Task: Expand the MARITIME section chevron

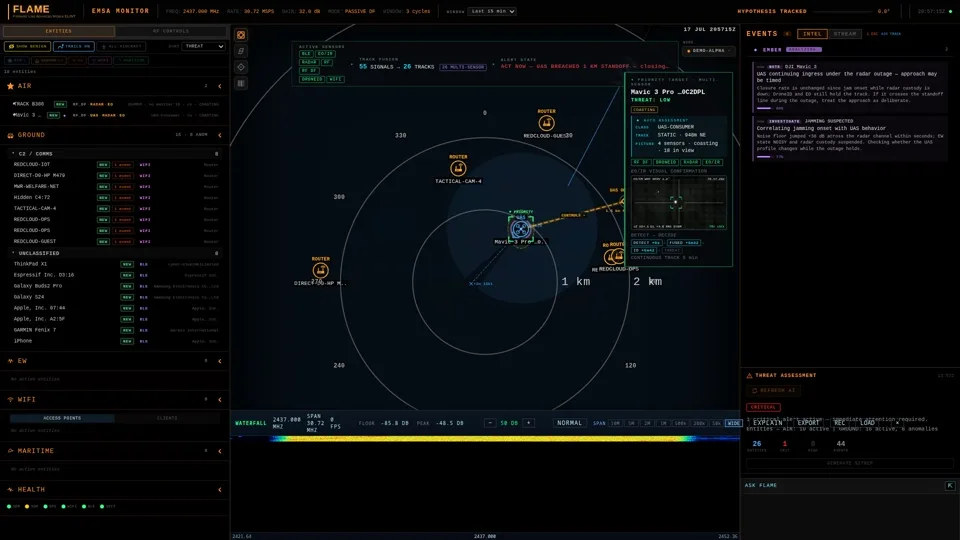Action: [220, 451]
